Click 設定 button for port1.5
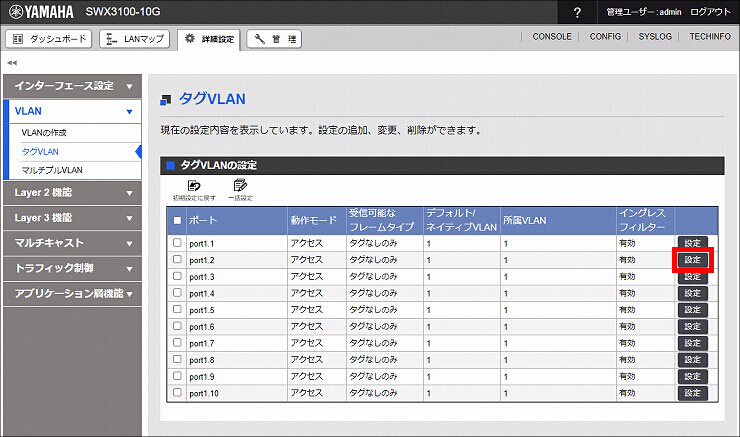 pos(692,310)
